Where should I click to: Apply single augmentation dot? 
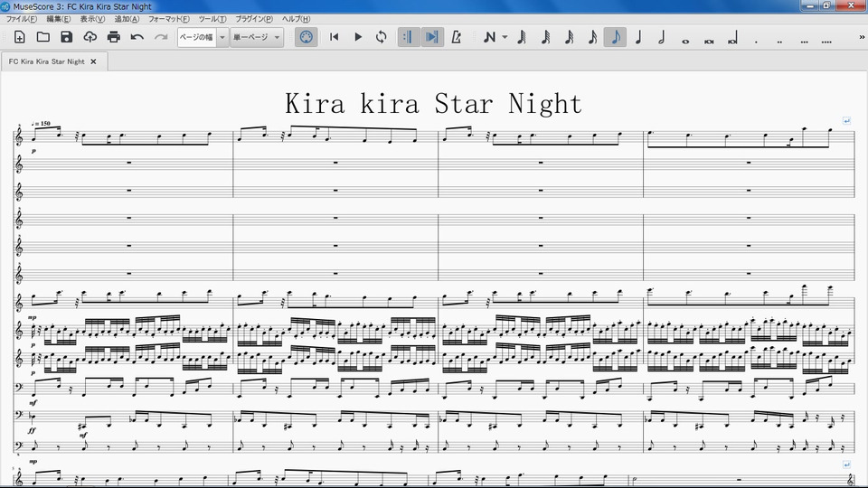[x=756, y=42]
